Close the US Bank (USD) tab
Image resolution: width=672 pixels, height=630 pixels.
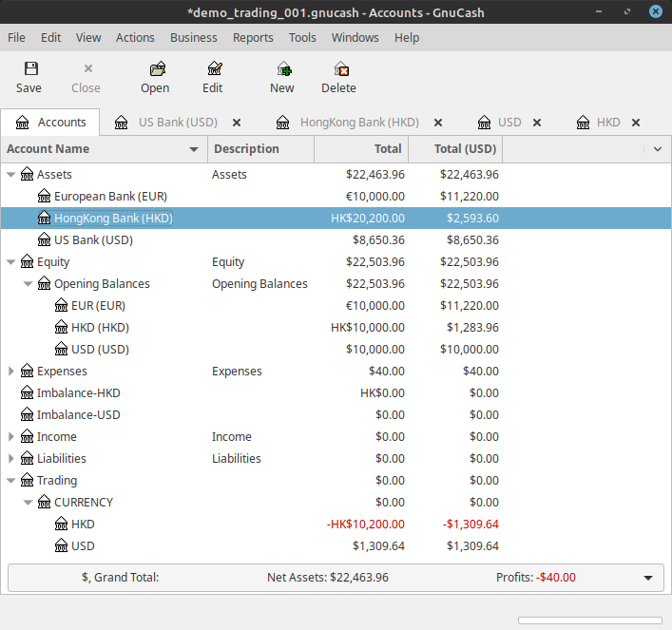[237, 123]
